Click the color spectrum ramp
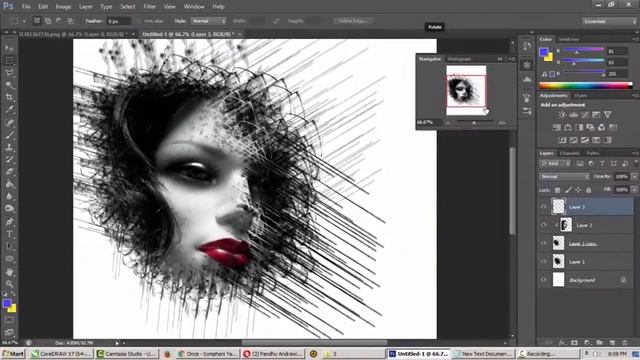640x360 pixels. (586, 85)
